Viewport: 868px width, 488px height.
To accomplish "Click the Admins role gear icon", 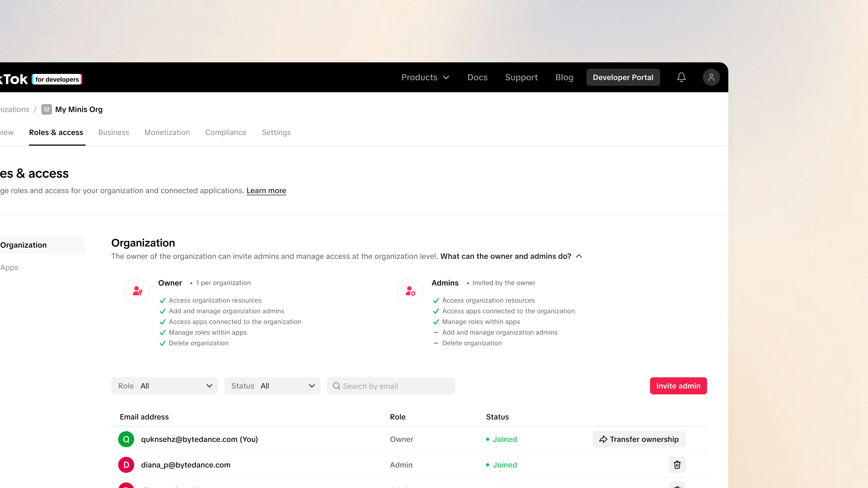I will point(410,291).
